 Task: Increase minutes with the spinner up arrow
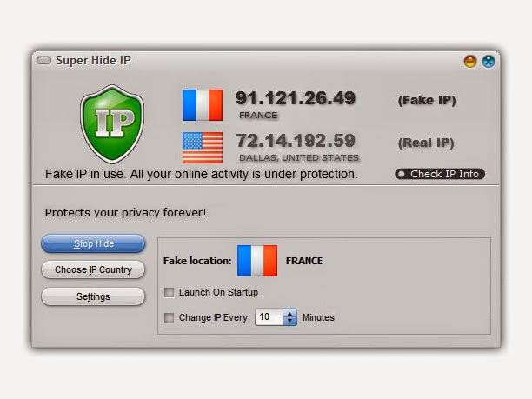pyautogui.click(x=289, y=314)
